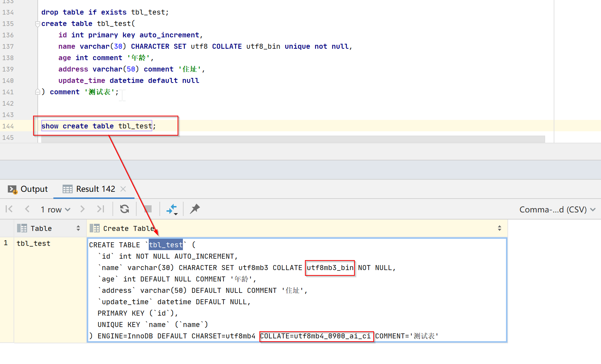
Task: Open the 1 row page size dropdown
Action: pyautogui.click(x=56, y=210)
